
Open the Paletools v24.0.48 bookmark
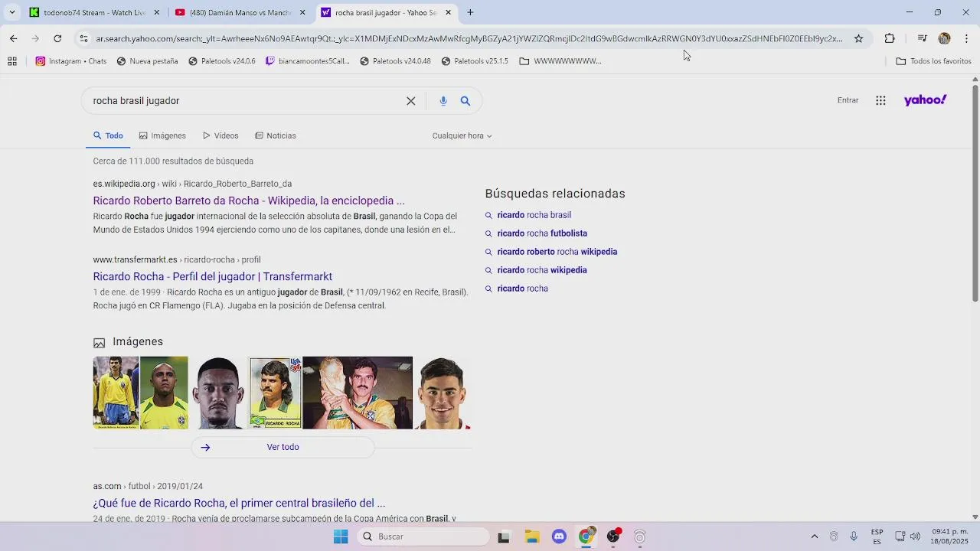tap(395, 61)
